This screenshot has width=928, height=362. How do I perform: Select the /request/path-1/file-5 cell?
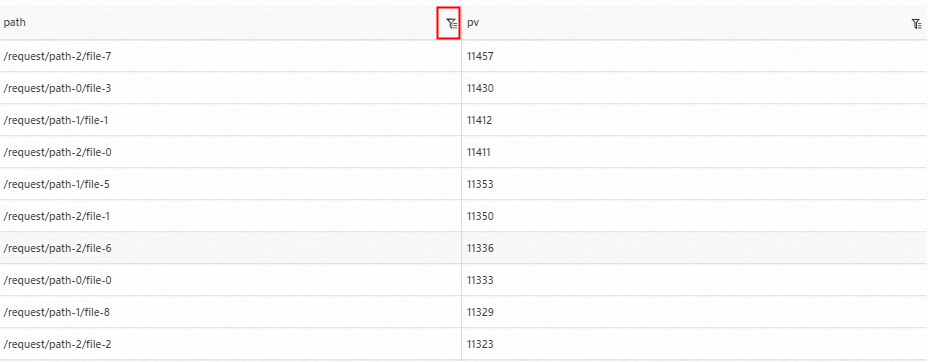click(x=231, y=184)
